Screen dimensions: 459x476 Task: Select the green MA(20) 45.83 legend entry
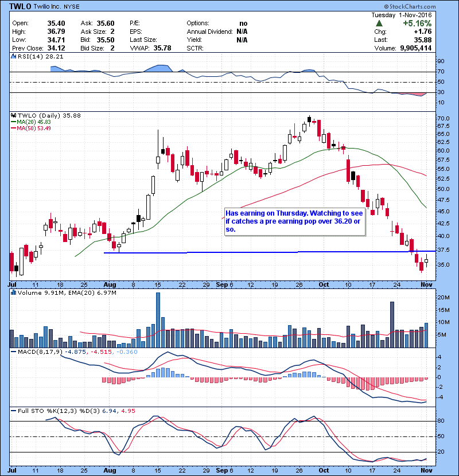pyautogui.click(x=31, y=122)
